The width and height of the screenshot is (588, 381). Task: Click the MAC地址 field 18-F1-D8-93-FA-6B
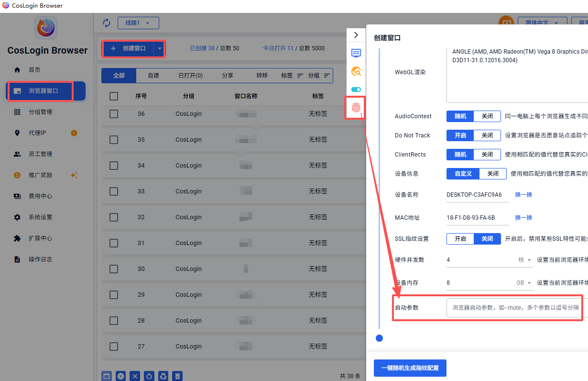pos(478,218)
